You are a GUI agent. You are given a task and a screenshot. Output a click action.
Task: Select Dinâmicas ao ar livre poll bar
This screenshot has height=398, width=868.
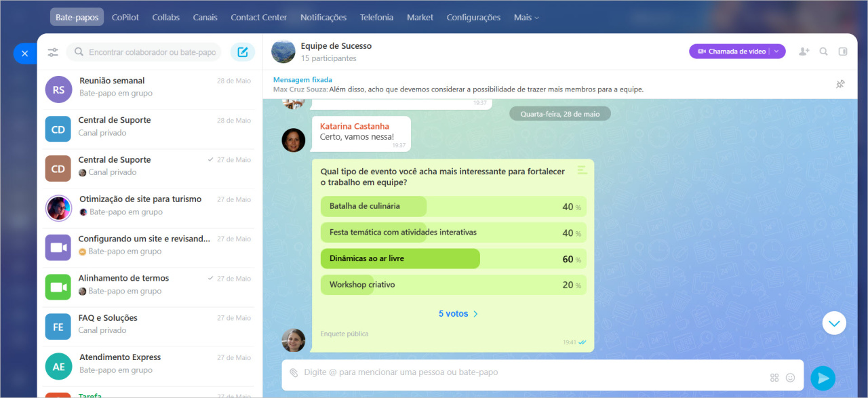click(x=453, y=259)
